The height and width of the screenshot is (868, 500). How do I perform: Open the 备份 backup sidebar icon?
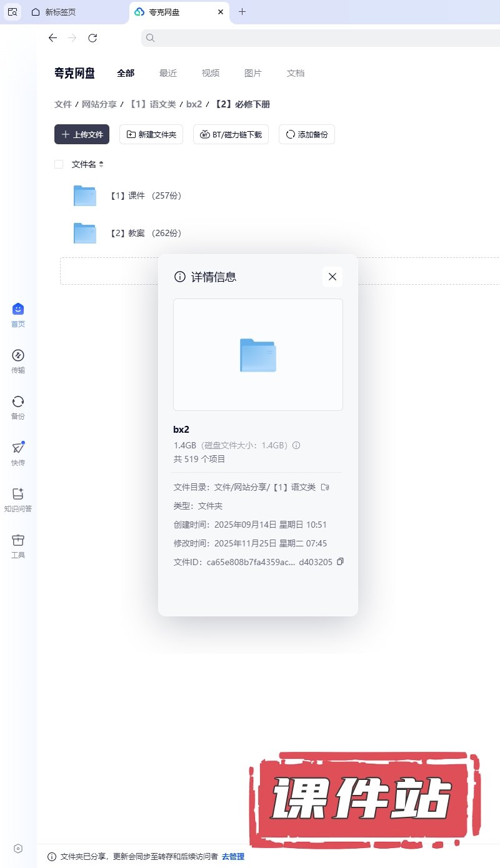tap(18, 402)
